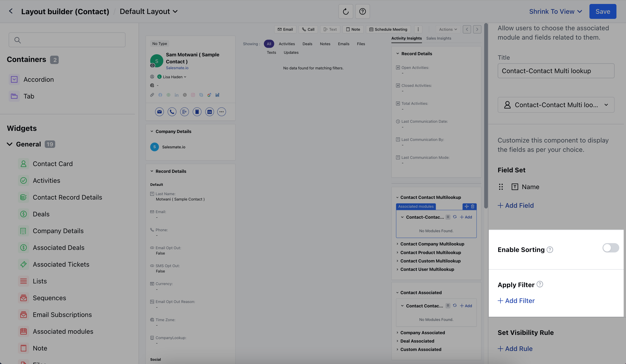This screenshot has height=364, width=626.
Task: Click the Title input field
Action: [556, 71]
